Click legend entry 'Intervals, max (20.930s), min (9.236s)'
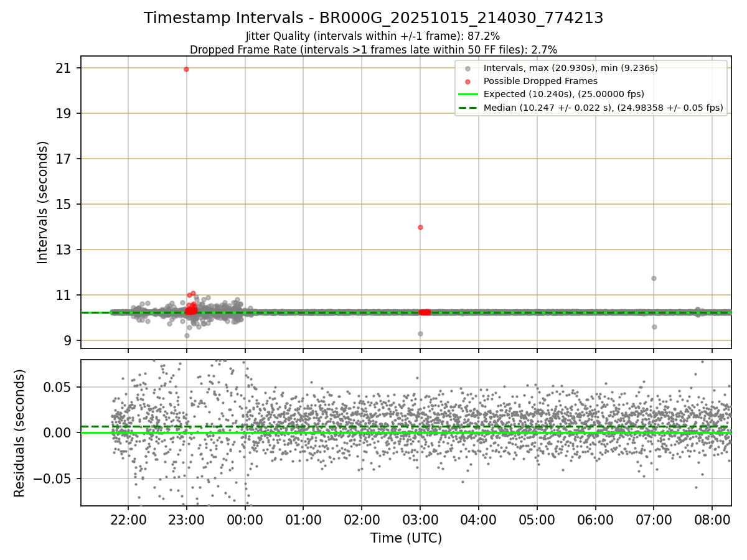 (x=570, y=68)
